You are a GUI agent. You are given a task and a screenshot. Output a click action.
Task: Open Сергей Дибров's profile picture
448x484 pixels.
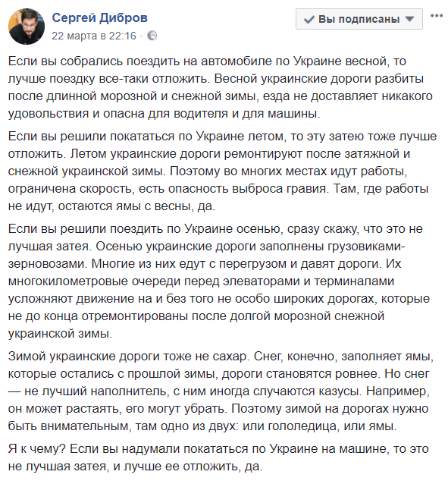pyautogui.click(x=27, y=27)
